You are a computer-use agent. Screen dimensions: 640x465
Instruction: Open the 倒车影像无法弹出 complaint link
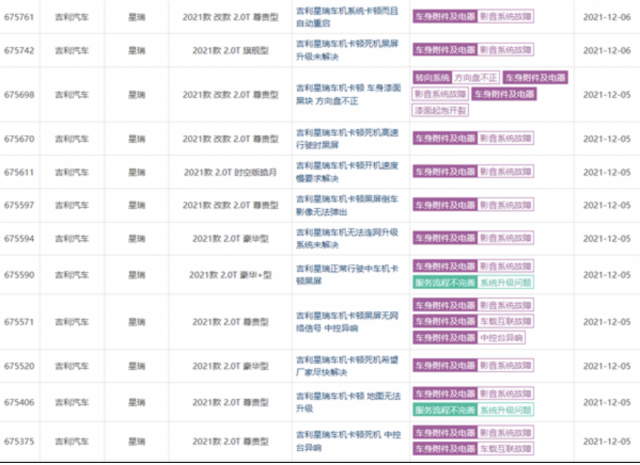click(347, 205)
